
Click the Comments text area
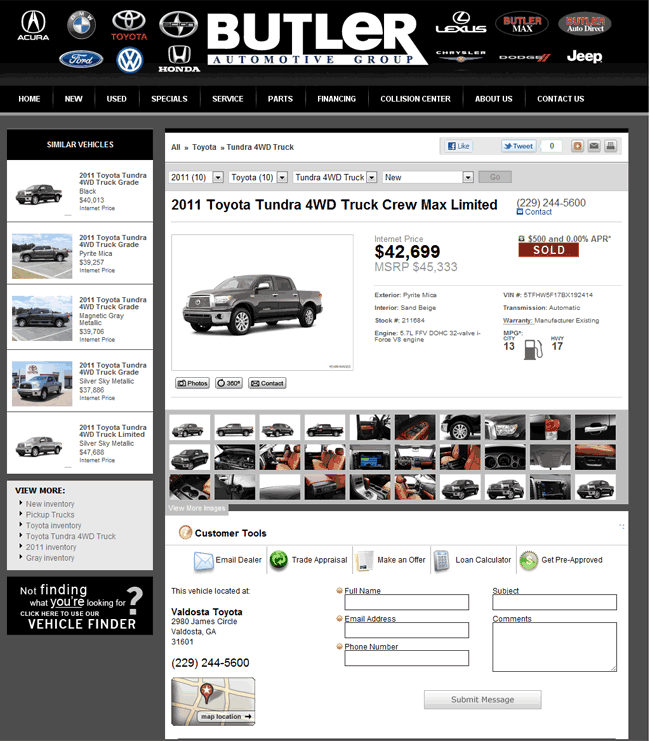[x=555, y=647]
